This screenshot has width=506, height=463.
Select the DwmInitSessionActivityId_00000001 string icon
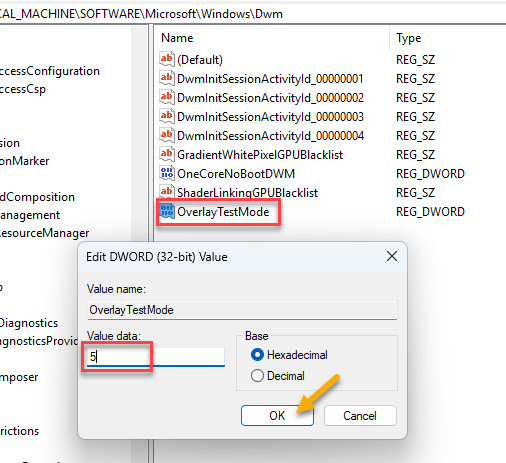point(167,78)
